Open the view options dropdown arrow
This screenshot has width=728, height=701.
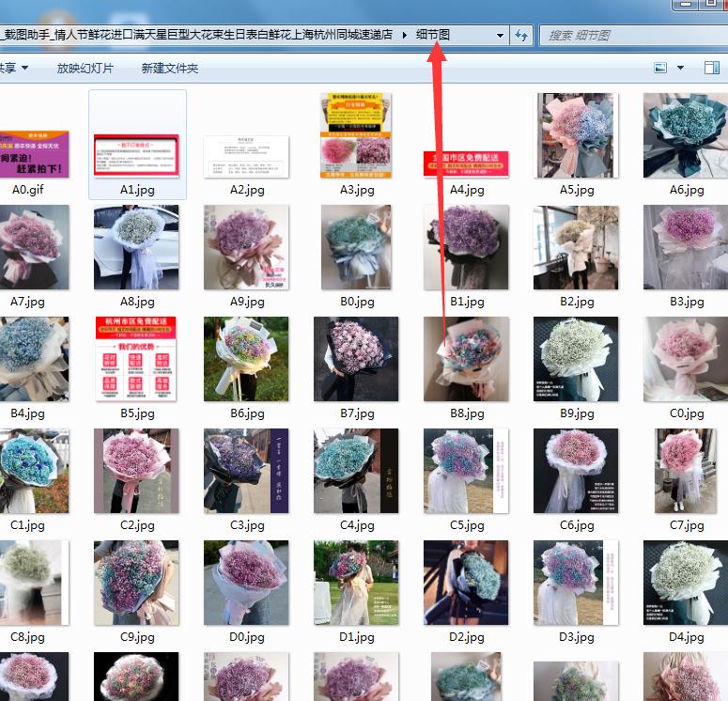coord(681,68)
